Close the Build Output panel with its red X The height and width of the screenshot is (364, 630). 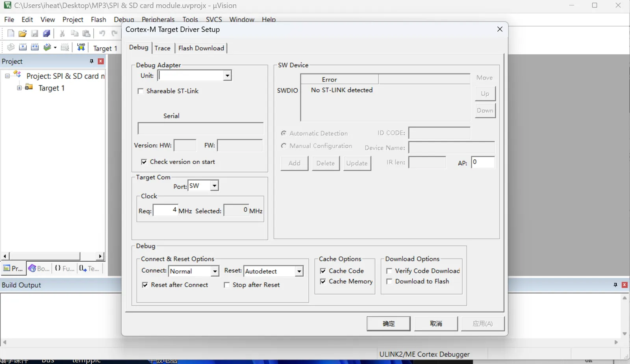click(x=625, y=285)
